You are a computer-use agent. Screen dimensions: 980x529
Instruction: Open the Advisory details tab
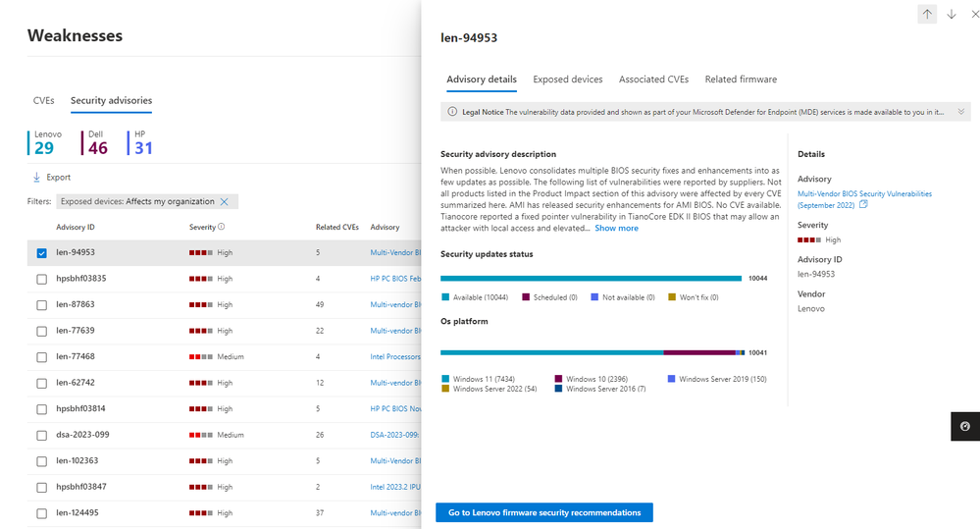(482, 79)
